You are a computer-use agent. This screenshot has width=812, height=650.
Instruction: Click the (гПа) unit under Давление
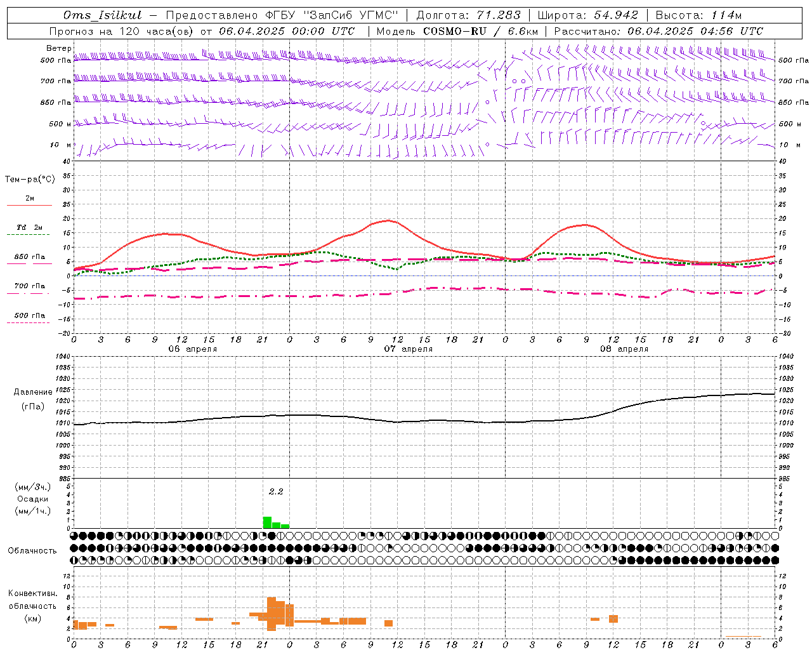pyautogui.click(x=33, y=406)
